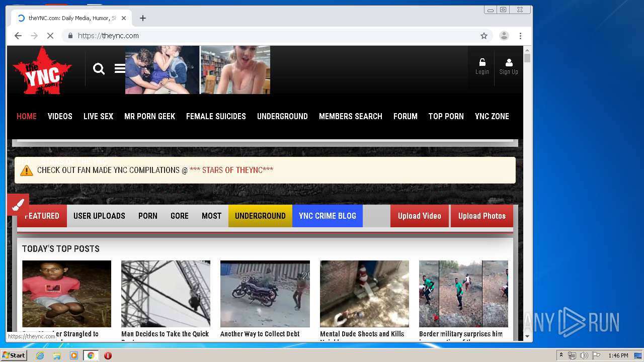Click the motorcycle street video thumbnail

click(x=265, y=294)
